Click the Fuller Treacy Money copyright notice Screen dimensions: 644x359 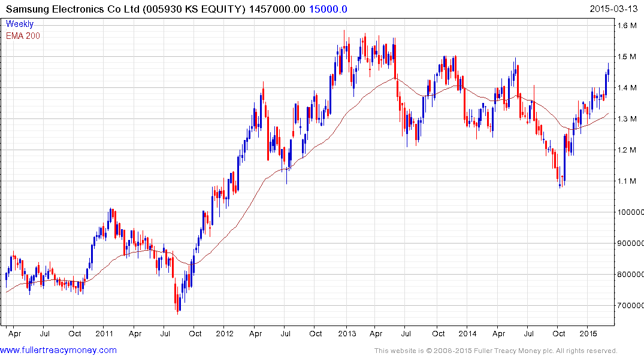[x=495, y=351]
